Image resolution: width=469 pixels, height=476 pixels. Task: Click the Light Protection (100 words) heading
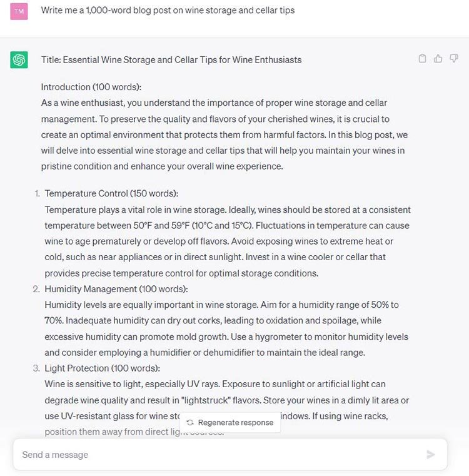click(x=102, y=368)
